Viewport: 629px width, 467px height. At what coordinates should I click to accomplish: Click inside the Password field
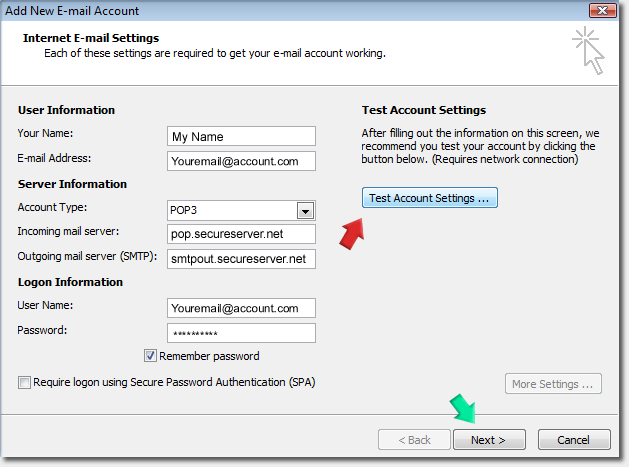click(241, 333)
